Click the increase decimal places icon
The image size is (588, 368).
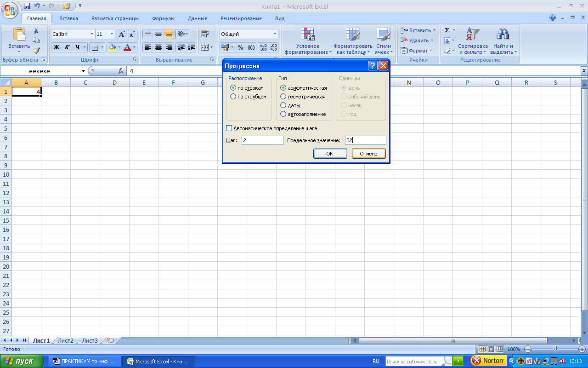click(263, 47)
